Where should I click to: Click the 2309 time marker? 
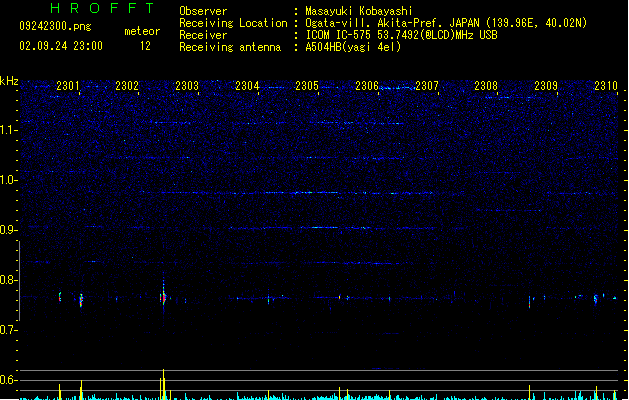point(546,86)
